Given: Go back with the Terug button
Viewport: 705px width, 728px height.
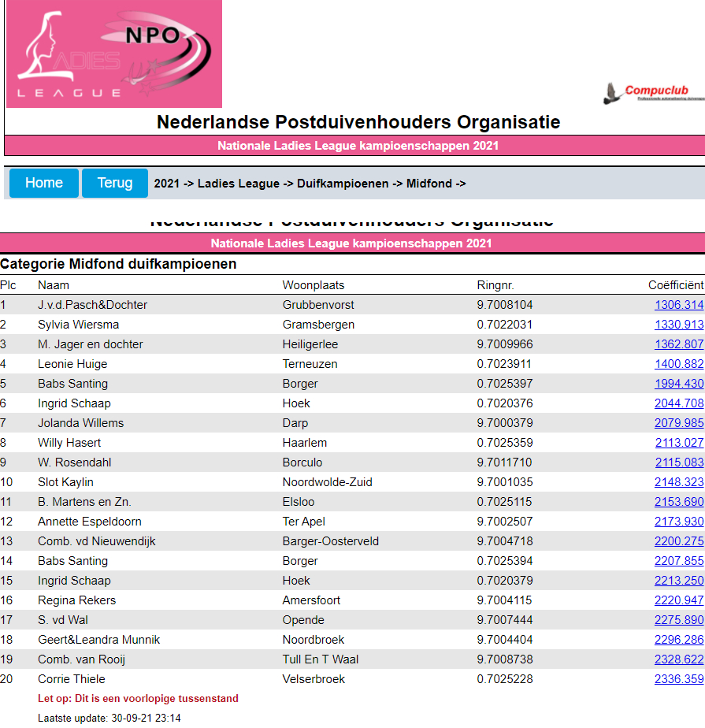Looking at the screenshot, I should (x=115, y=183).
